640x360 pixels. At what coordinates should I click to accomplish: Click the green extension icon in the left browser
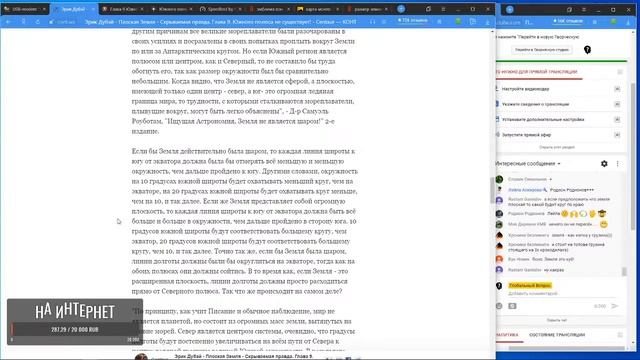pyautogui.click(x=458, y=21)
